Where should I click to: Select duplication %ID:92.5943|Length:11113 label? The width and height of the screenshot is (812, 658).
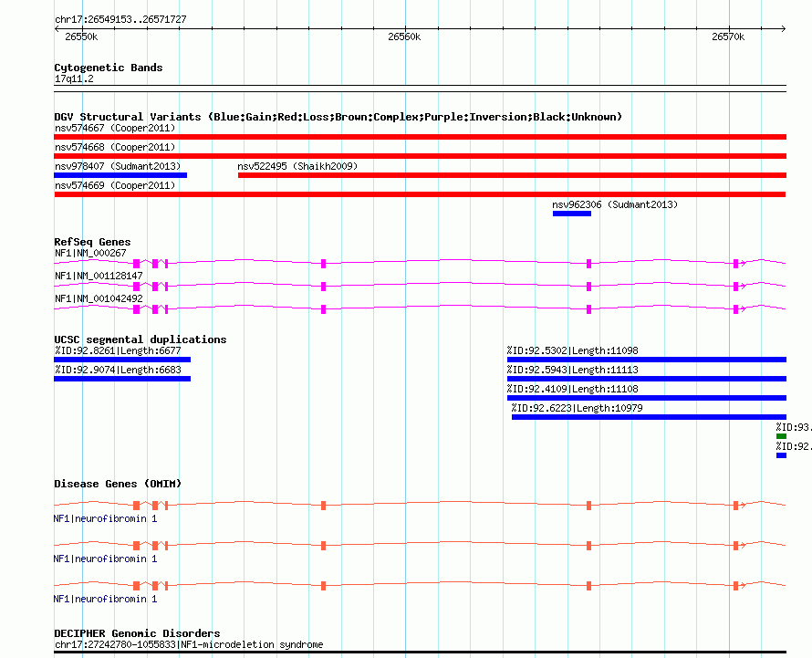tap(573, 370)
